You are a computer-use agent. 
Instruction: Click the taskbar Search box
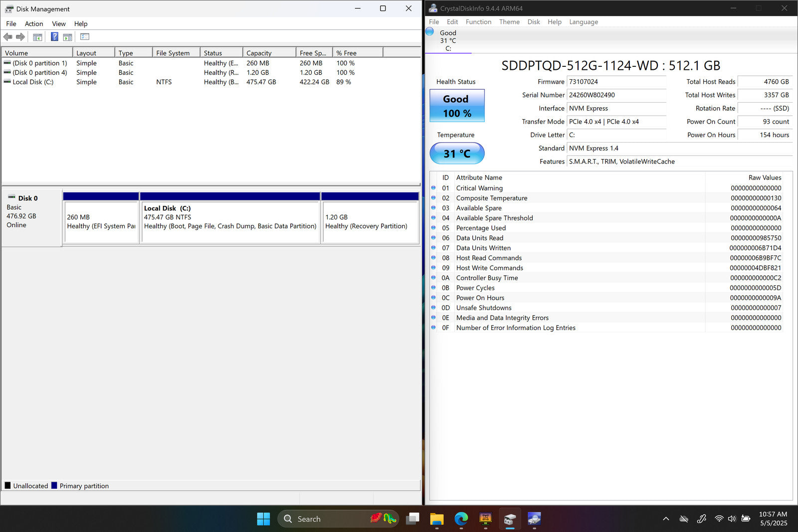click(x=338, y=519)
